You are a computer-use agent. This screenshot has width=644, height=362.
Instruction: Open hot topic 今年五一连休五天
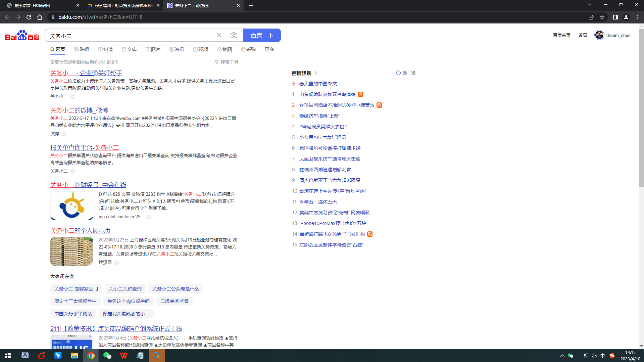[318, 202]
